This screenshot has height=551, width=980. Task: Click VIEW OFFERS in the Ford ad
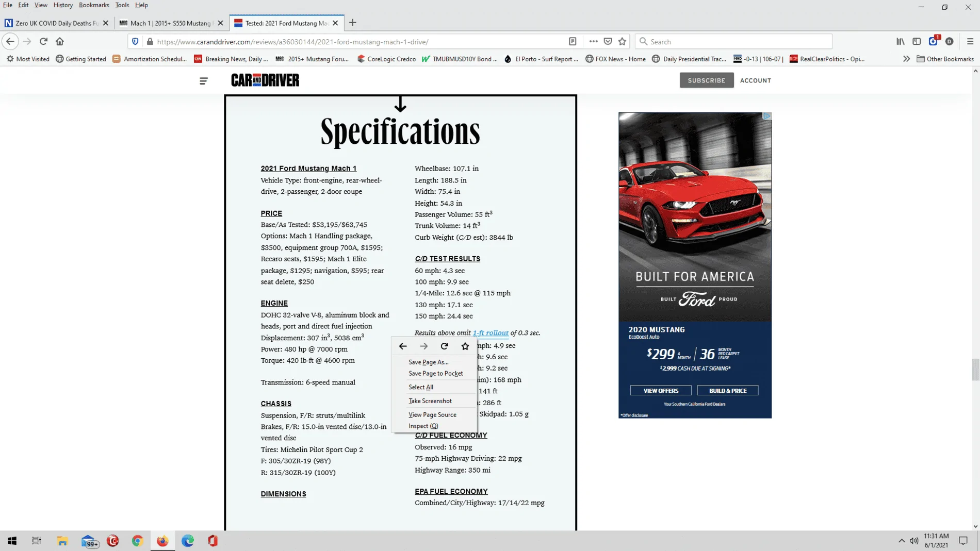(661, 391)
